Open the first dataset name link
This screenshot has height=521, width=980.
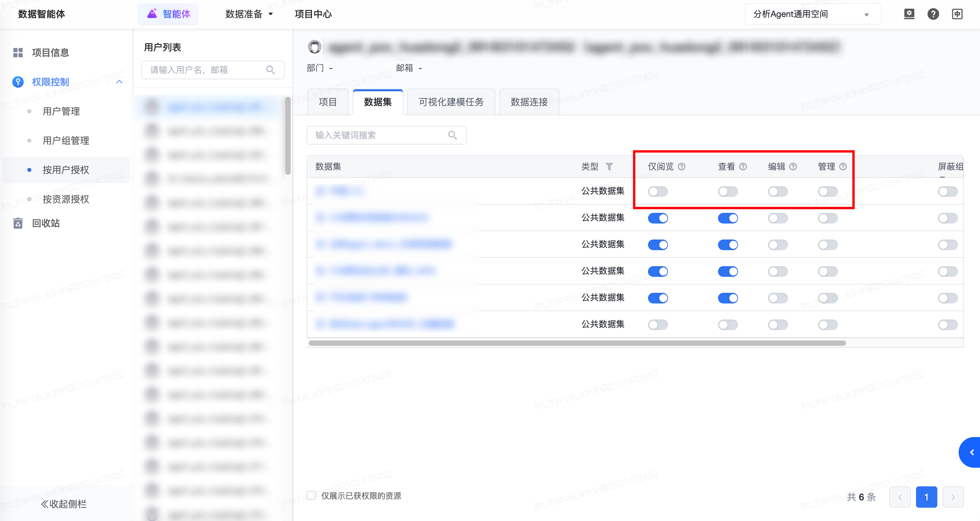coord(340,191)
